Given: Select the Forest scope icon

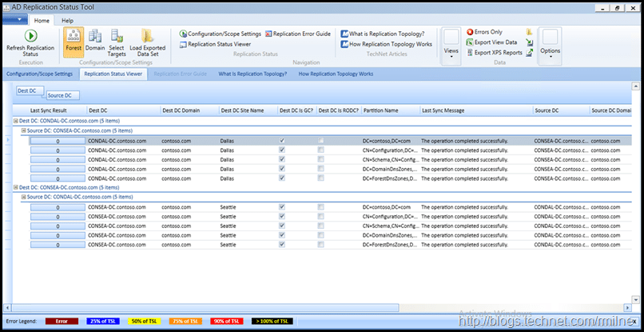Looking at the screenshot, I should coord(74,36).
